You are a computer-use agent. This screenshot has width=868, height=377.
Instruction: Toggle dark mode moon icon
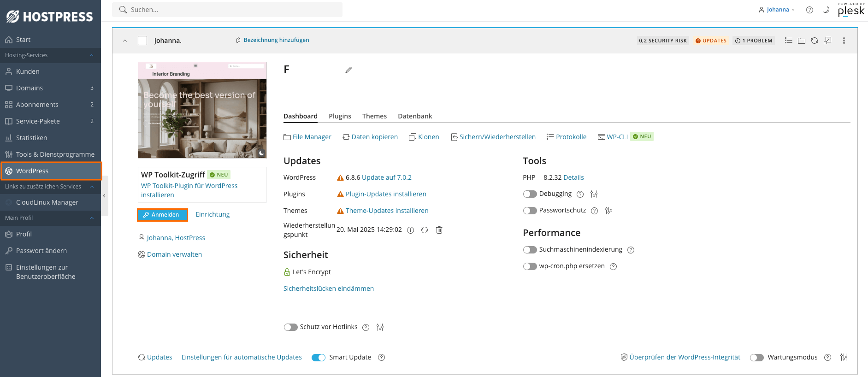click(826, 10)
